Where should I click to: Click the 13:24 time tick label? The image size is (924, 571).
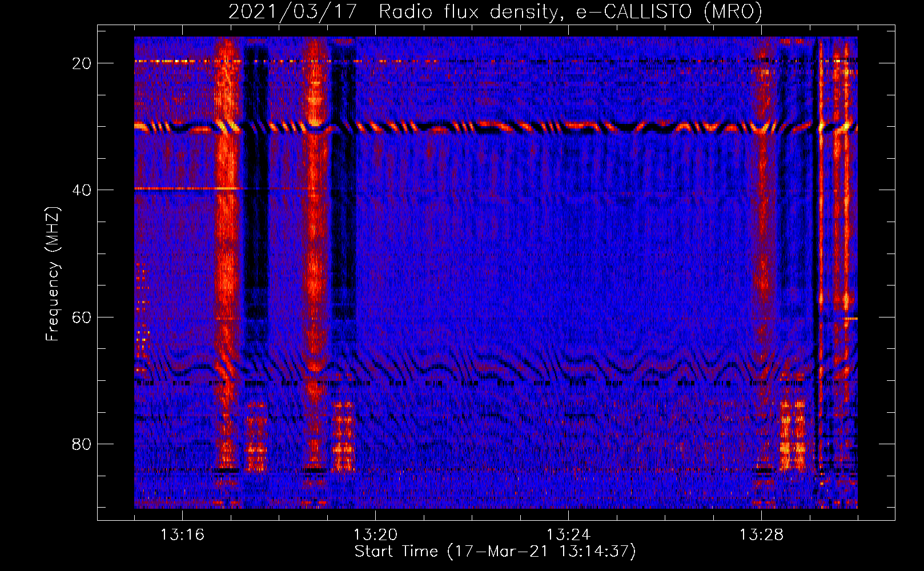point(568,535)
